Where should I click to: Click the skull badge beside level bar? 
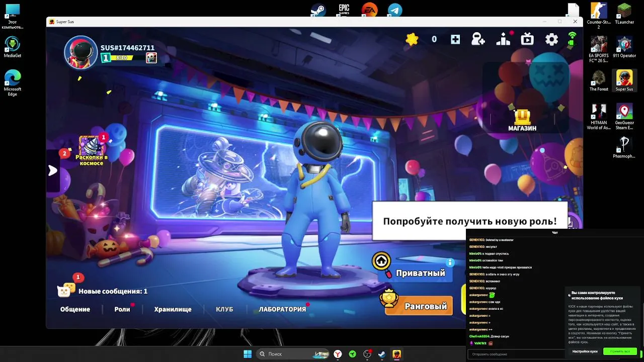(x=151, y=58)
